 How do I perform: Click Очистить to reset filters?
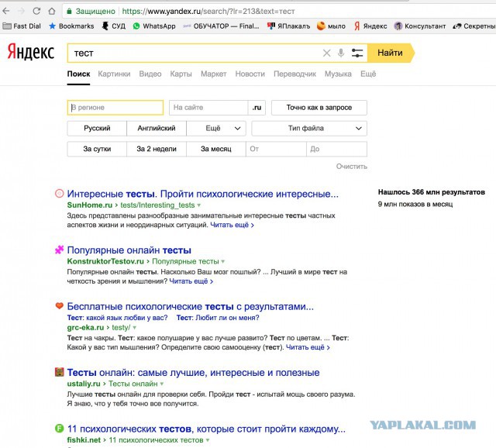click(x=351, y=167)
